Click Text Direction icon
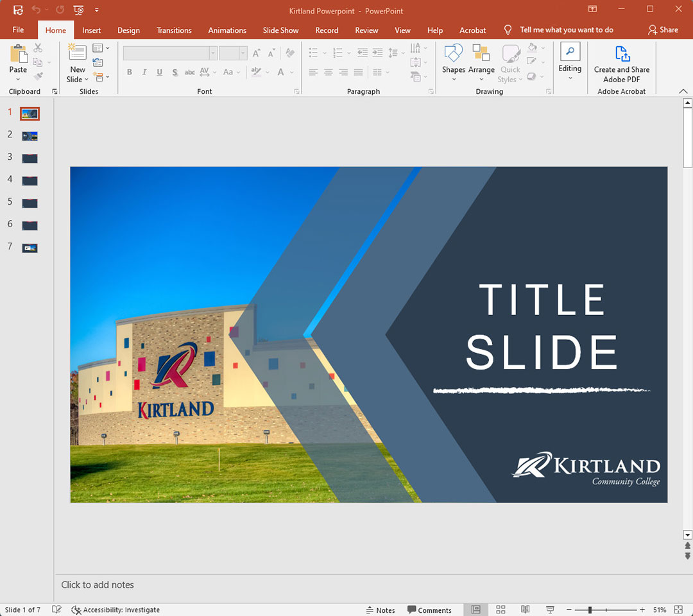The height and width of the screenshot is (616, 693). click(418, 47)
